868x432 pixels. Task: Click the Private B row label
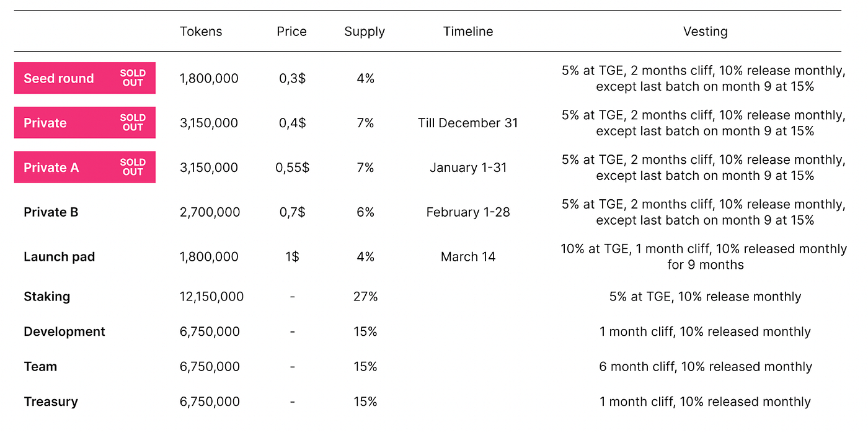pos(51,212)
